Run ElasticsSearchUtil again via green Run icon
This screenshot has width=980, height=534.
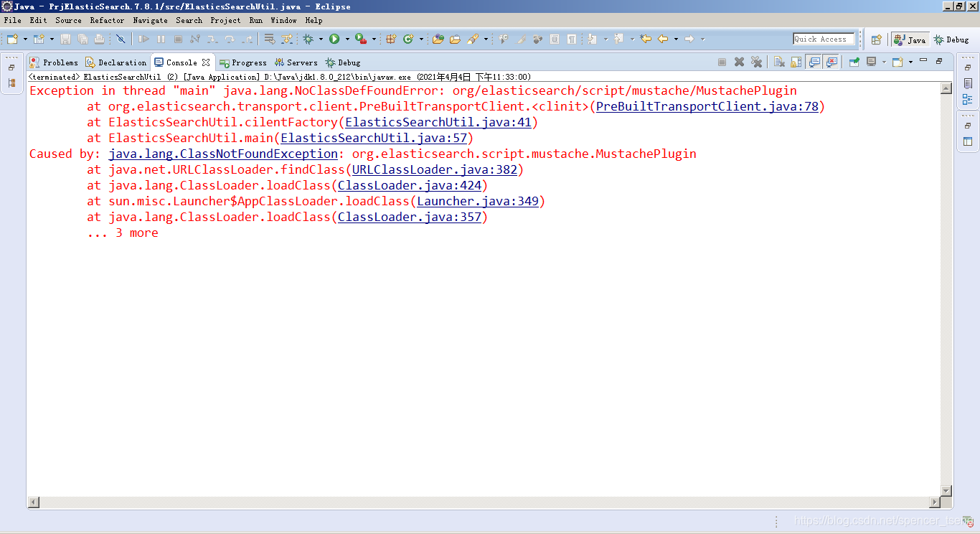click(335, 39)
